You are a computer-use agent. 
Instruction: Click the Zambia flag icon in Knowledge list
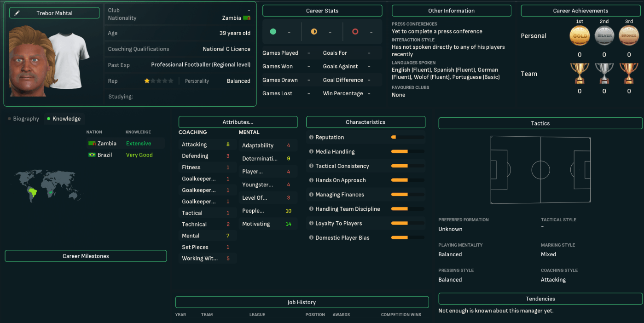[x=92, y=144]
